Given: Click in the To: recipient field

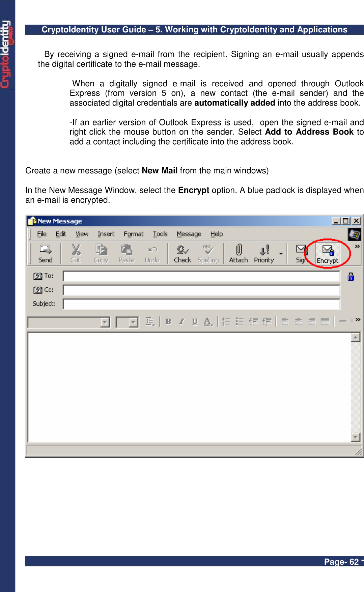Looking at the screenshot, I should click(x=201, y=276).
